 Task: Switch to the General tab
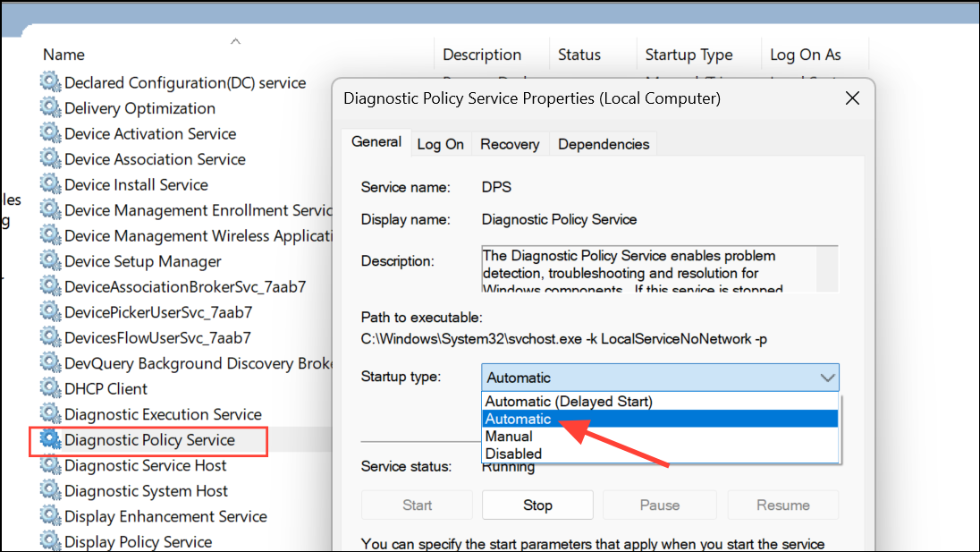point(376,142)
